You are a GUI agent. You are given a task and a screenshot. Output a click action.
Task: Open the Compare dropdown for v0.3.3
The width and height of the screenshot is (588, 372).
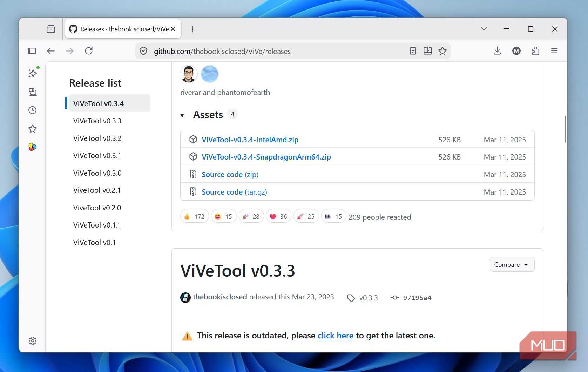pos(512,265)
